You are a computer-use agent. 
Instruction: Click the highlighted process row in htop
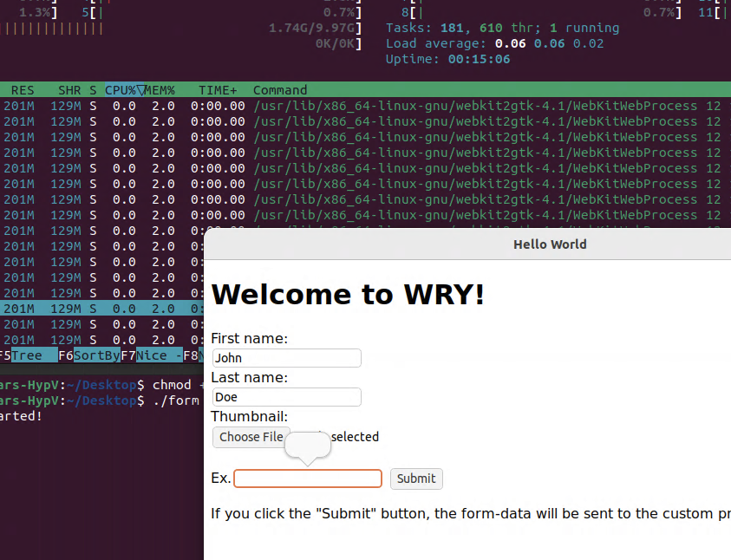point(101,309)
